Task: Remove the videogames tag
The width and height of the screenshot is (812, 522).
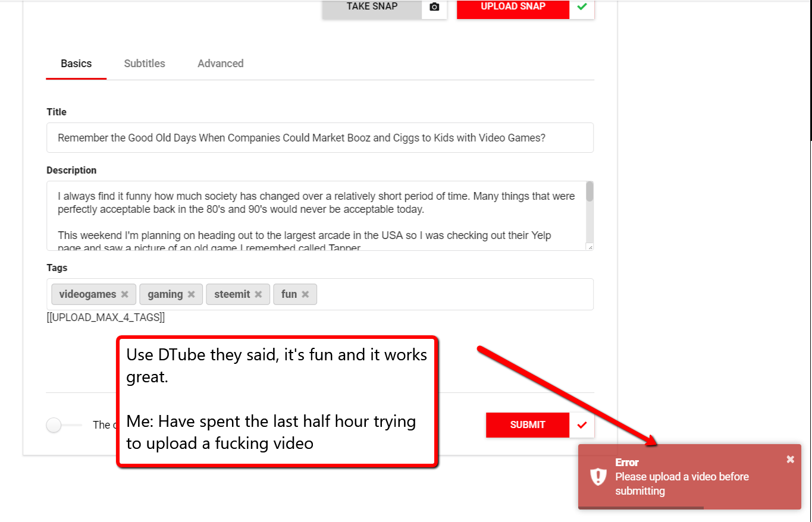Action: tap(124, 294)
